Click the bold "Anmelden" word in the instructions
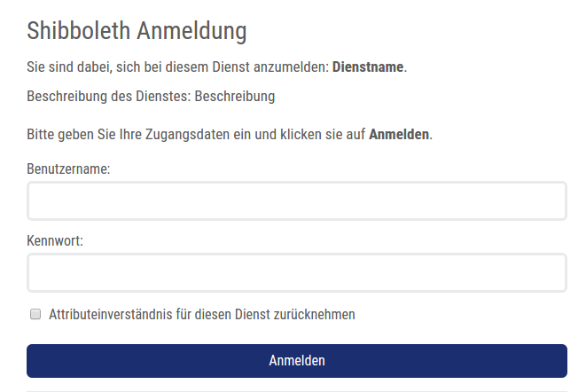The height and width of the screenshot is (392, 586). point(399,135)
